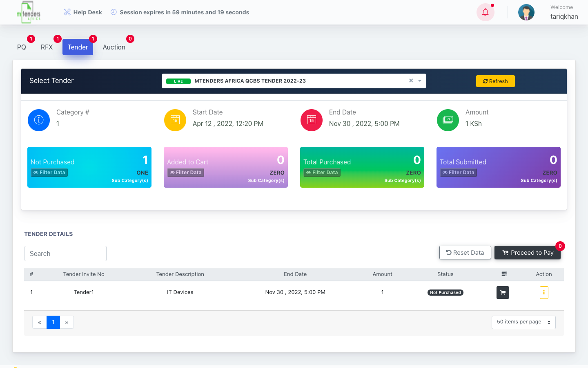Change the 50 items per page selector
The width and height of the screenshot is (588, 368).
[x=523, y=322]
